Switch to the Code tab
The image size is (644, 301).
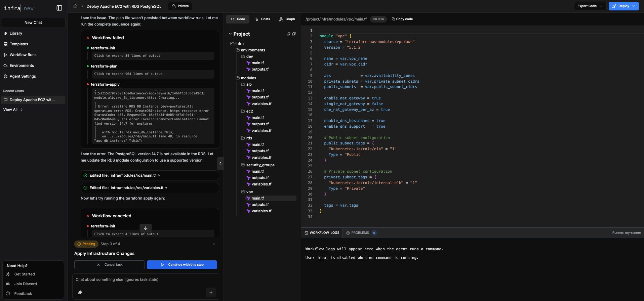click(238, 19)
